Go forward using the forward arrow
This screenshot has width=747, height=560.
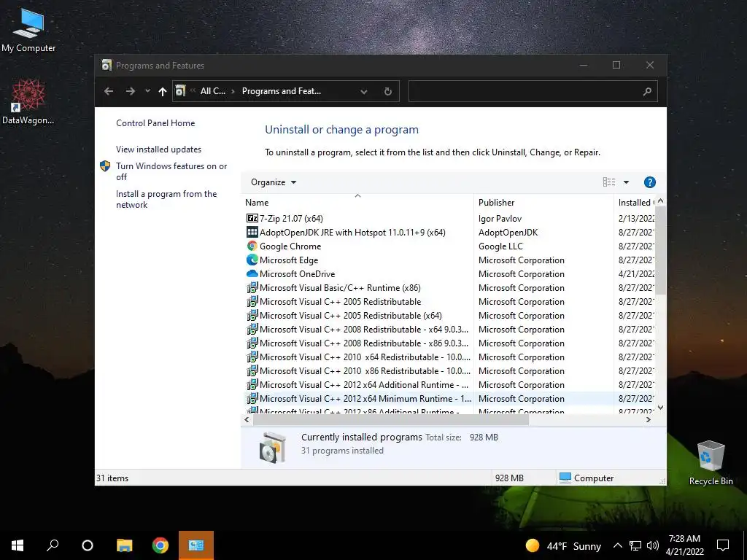coord(130,91)
